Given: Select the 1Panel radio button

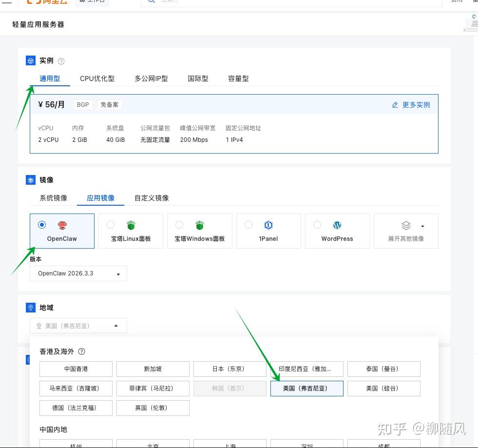Looking at the screenshot, I should coord(249,225).
